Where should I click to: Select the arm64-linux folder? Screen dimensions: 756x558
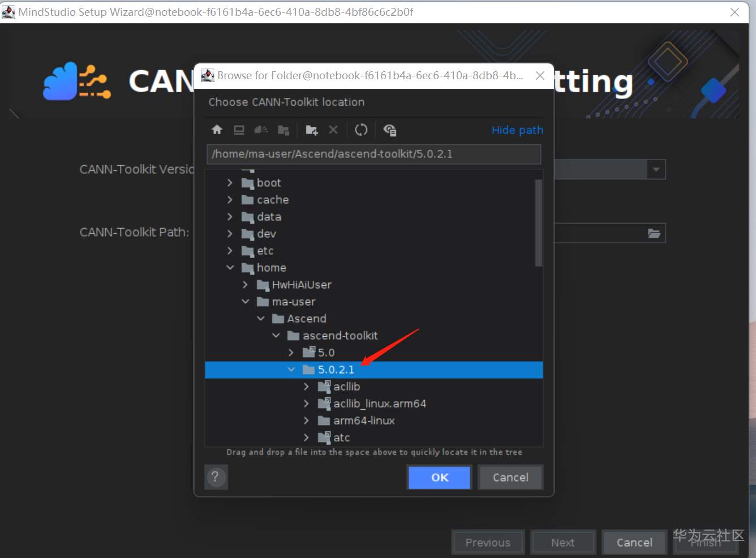(374, 420)
